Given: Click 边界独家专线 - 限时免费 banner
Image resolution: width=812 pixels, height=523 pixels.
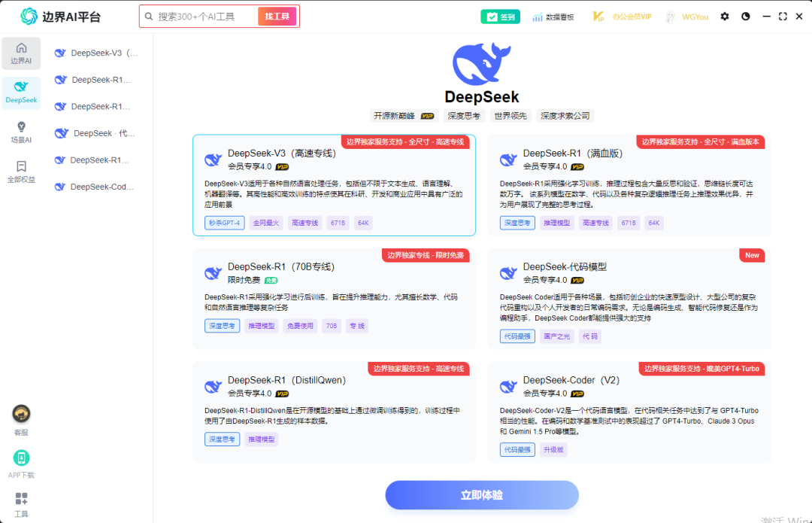Looking at the screenshot, I should coord(426,256).
